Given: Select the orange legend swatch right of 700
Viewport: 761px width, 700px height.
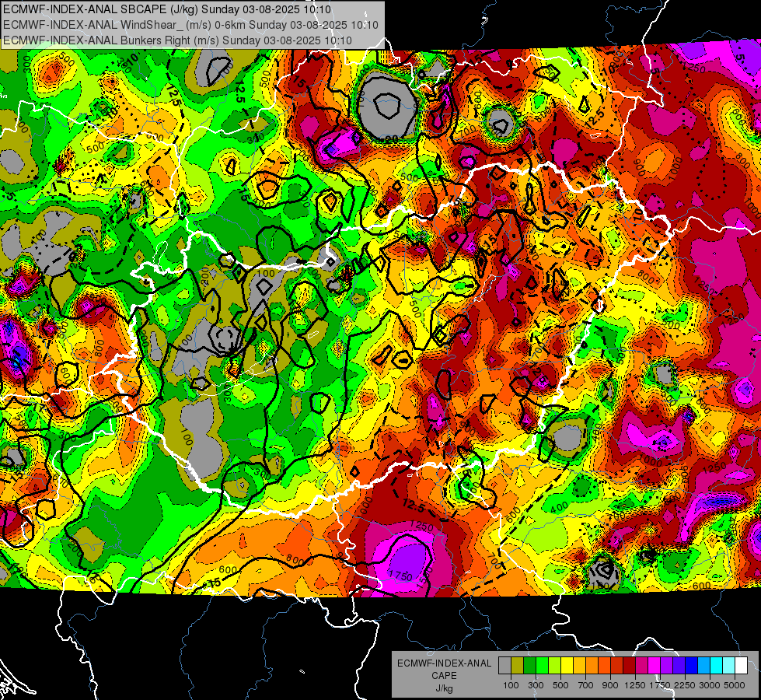Looking at the screenshot, I should 592,665.
